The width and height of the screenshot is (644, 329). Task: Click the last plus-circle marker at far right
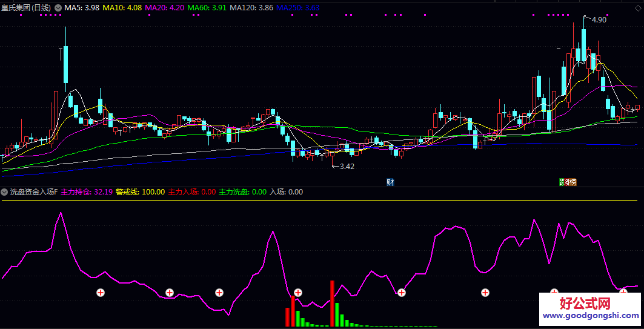point(623,293)
